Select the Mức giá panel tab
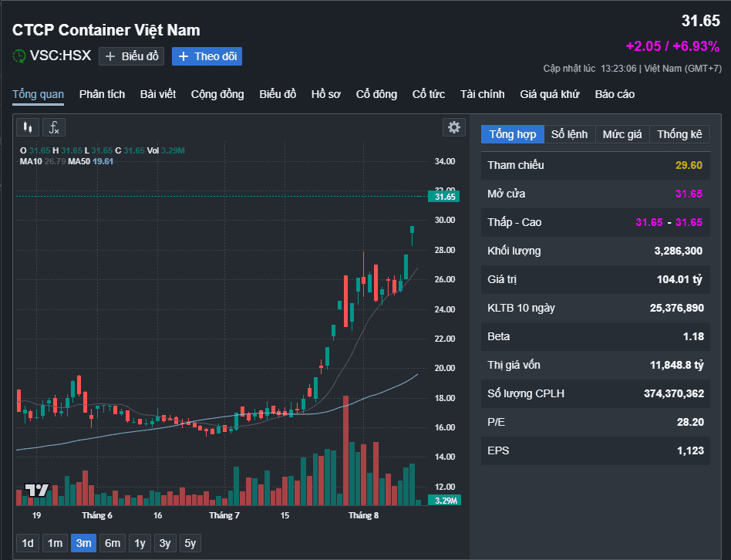Screen dimensions: 731x560 (x=622, y=134)
